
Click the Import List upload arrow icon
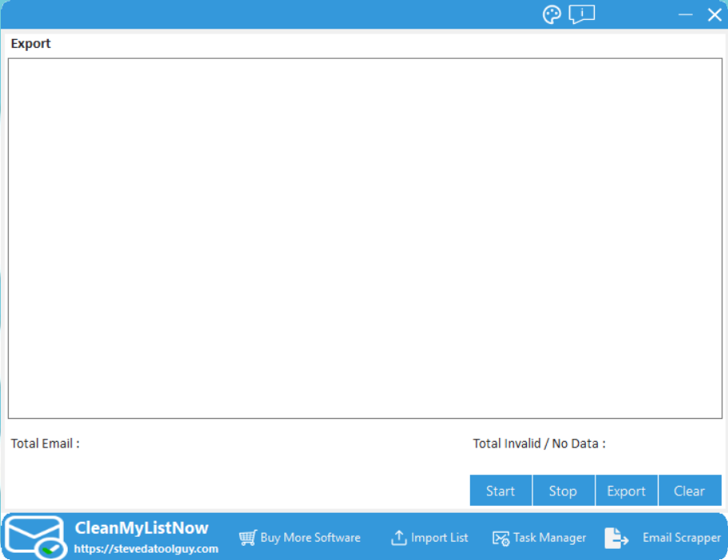click(398, 538)
